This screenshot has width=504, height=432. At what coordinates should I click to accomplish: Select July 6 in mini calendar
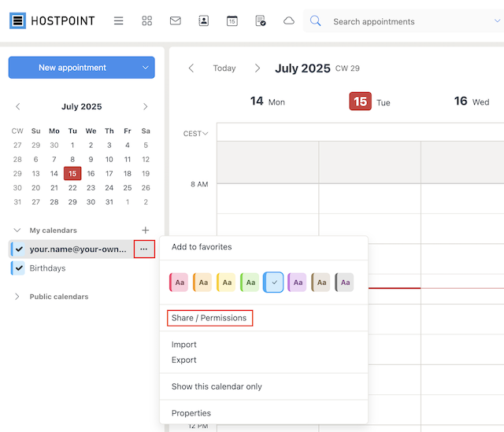[x=35, y=159]
